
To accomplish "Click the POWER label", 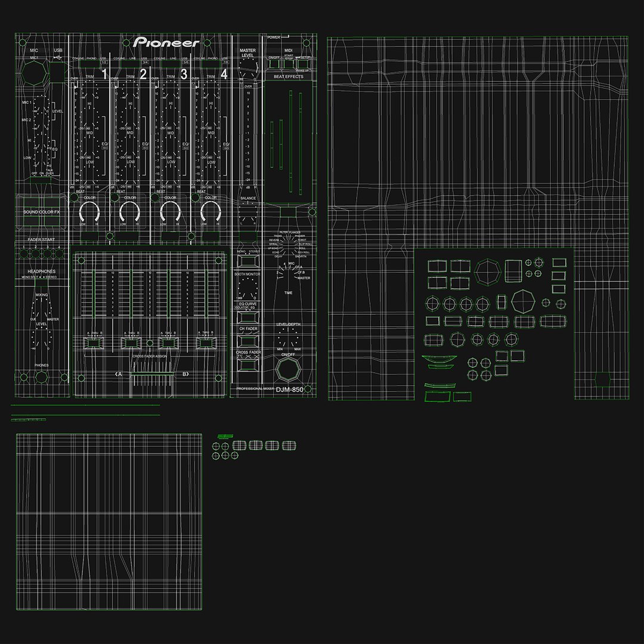I will [x=274, y=38].
